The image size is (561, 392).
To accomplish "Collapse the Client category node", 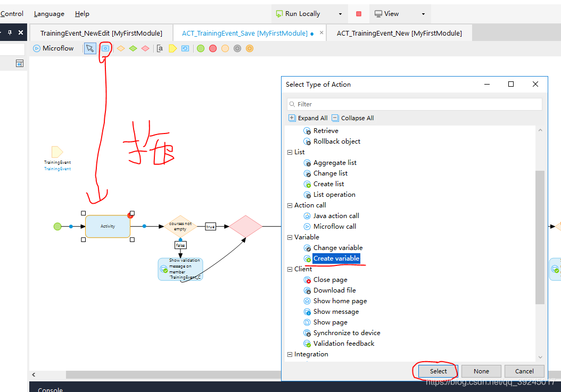I will (290, 269).
